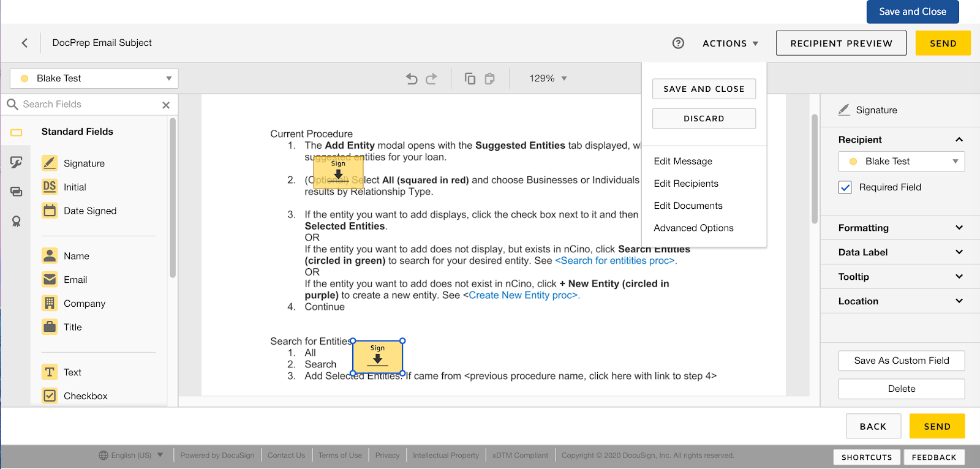Select the Standard Fields sidebar icon

coord(17,132)
